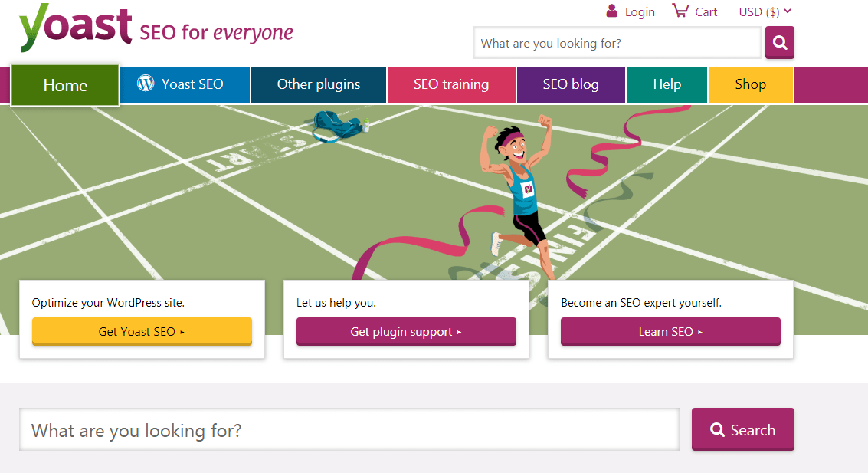Click the Get Yoast SEO button
The width and height of the screenshot is (868, 473).
point(142,331)
